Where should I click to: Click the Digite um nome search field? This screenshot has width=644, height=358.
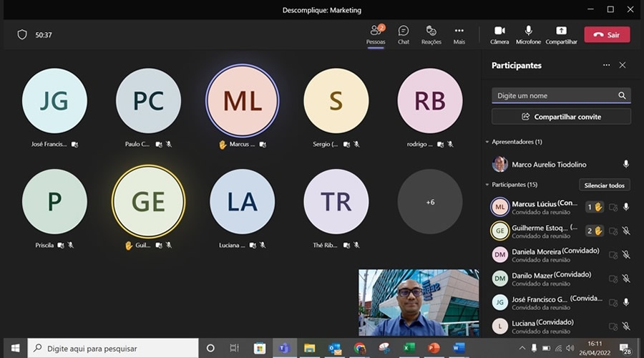(x=555, y=95)
